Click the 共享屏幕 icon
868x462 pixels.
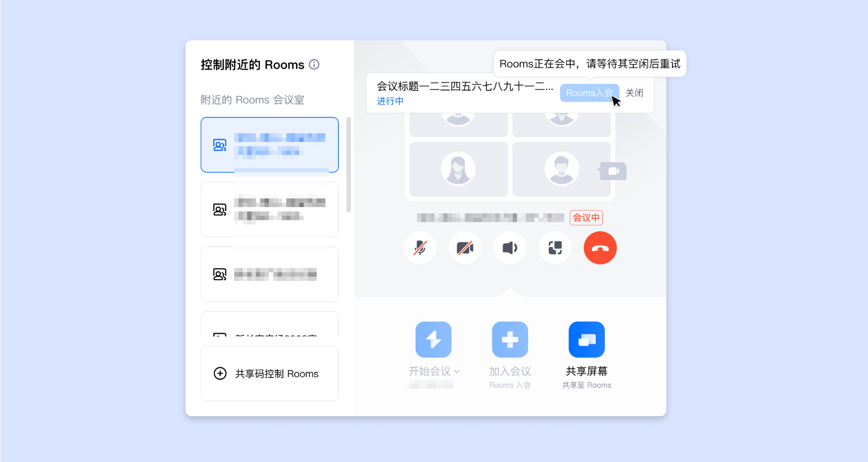587,339
